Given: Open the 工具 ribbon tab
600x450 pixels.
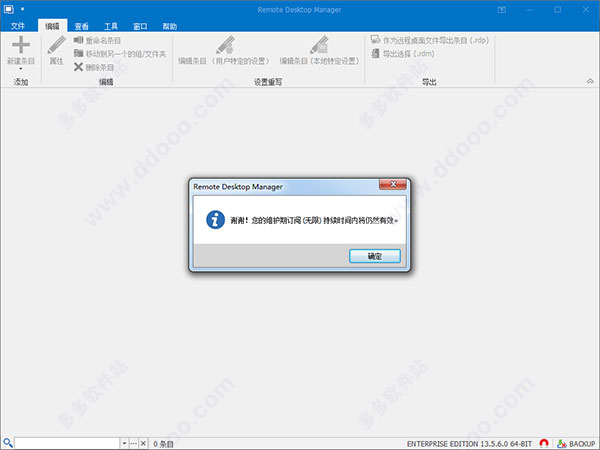Looking at the screenshot, I should click(111, 26).
